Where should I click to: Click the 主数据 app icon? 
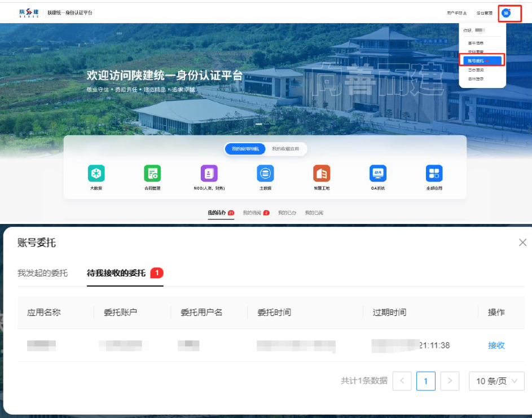265,174
